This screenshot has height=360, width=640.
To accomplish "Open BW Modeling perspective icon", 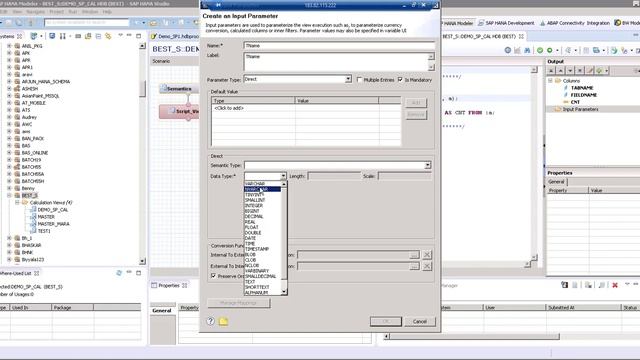I will click(x=618, y=23).
